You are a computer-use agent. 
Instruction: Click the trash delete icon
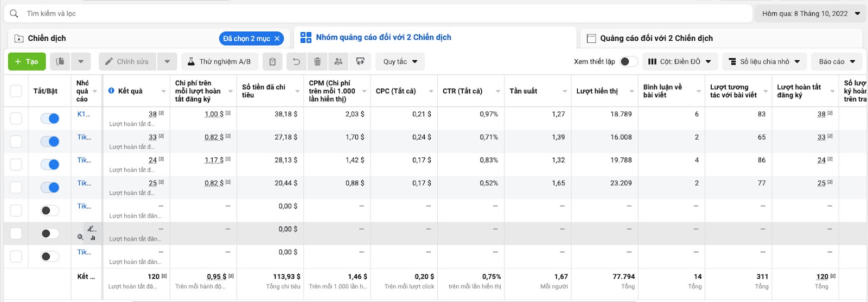(x=317, y=62)
